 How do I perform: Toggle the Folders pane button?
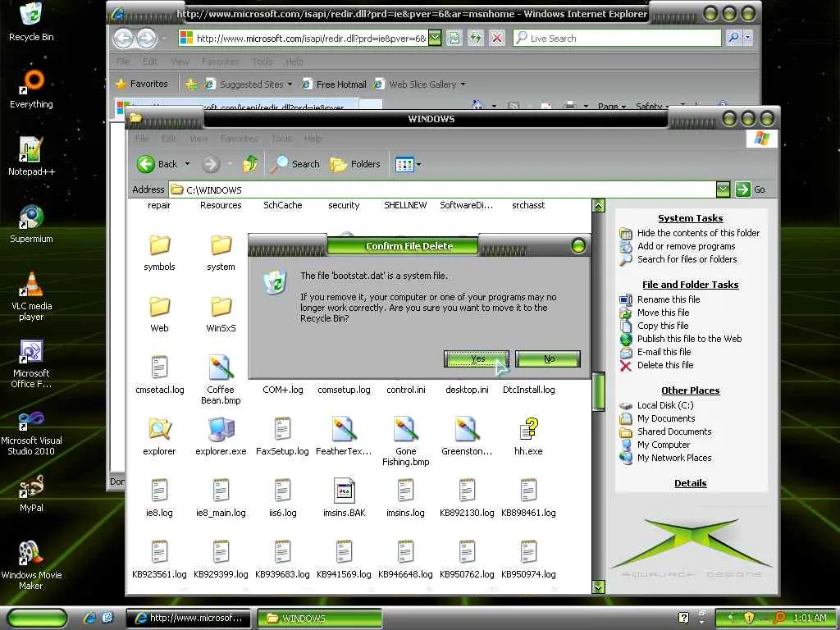pos(355,164)
